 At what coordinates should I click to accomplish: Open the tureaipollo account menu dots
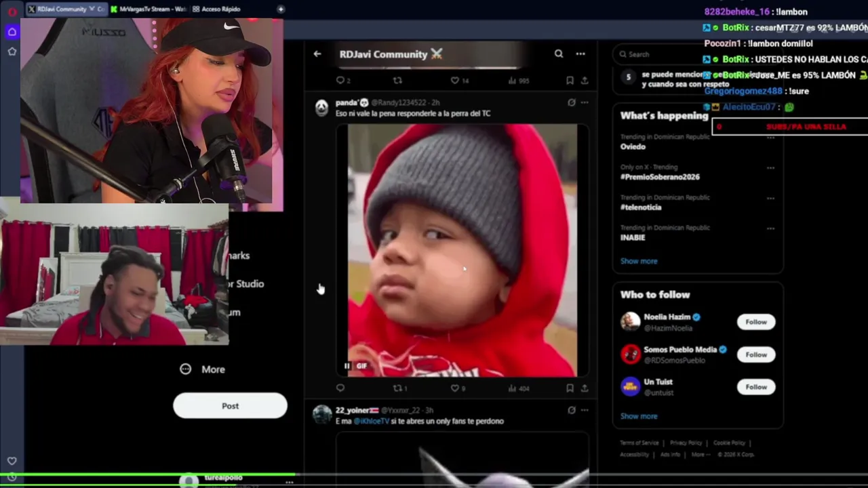[289, 482]
